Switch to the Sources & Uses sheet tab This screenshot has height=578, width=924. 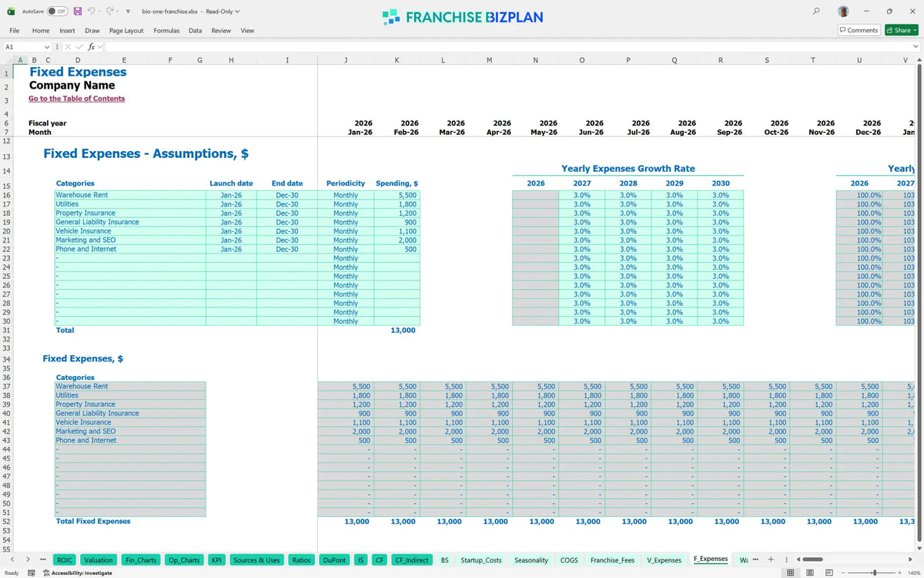pyautogui.click(x=256, y=560)
